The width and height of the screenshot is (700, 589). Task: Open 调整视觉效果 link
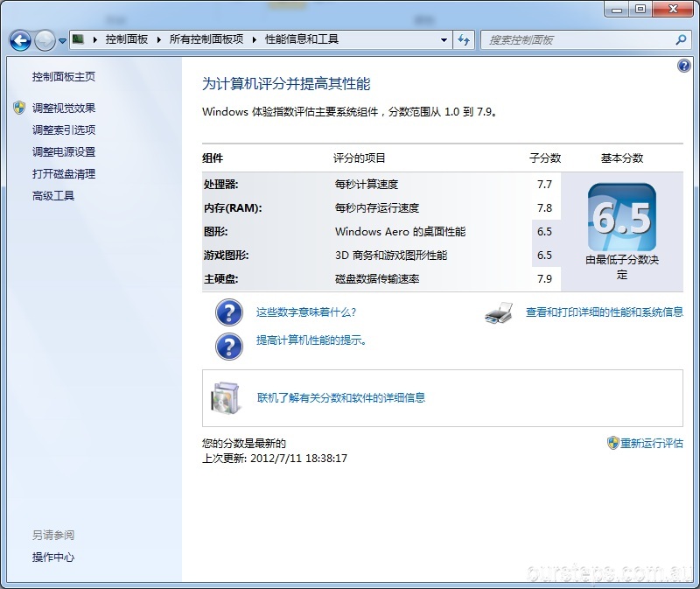coord(64,108)
